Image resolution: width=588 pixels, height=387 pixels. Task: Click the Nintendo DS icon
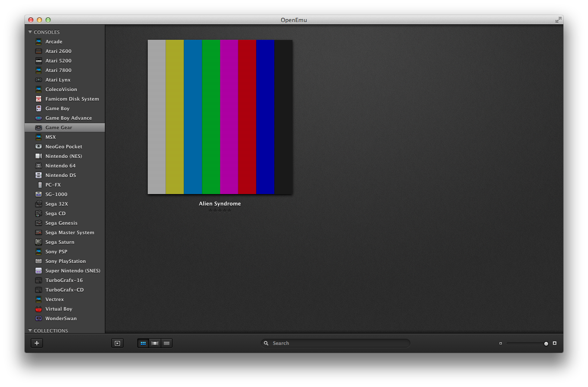pos(39,175)
